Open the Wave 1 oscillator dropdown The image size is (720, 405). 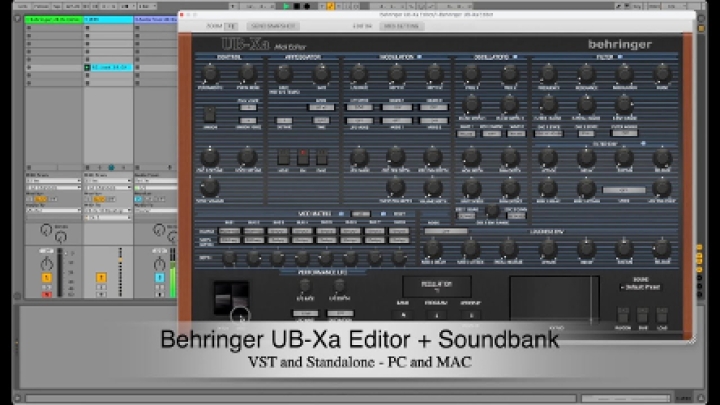[x=466, y=134]
